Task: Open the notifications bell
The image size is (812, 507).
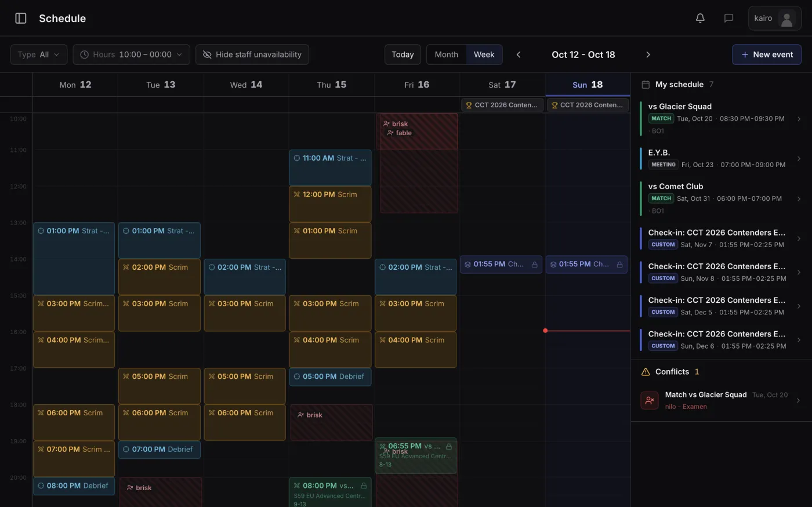Action: pyautogui.click(x=700, y=18)
